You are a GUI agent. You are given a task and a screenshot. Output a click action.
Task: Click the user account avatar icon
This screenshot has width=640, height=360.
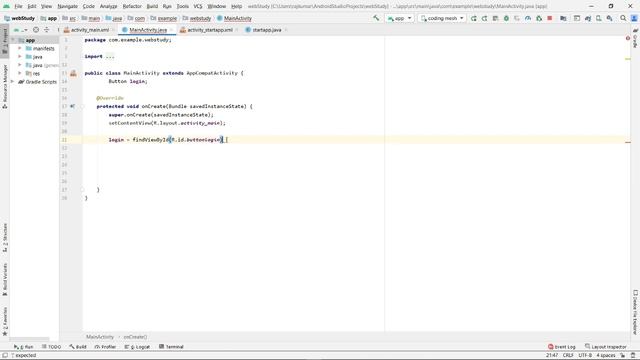pyautogui.click(x=634, y=18)
